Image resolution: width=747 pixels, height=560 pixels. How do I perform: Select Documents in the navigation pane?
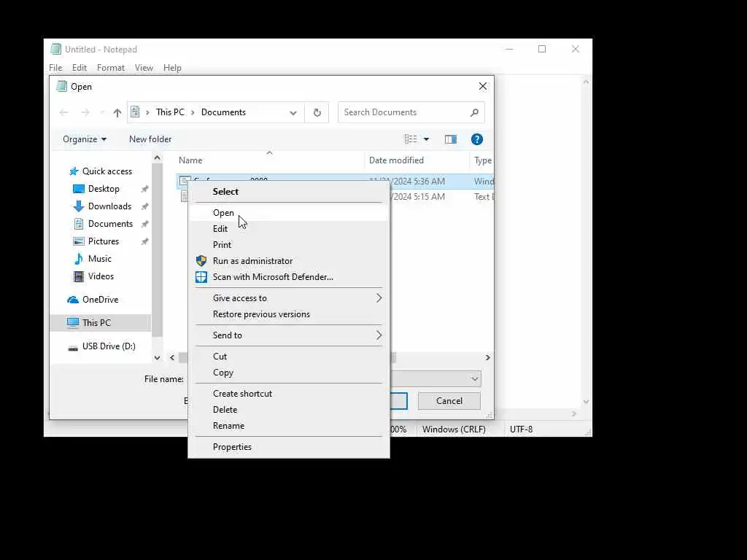coord(110,224)
